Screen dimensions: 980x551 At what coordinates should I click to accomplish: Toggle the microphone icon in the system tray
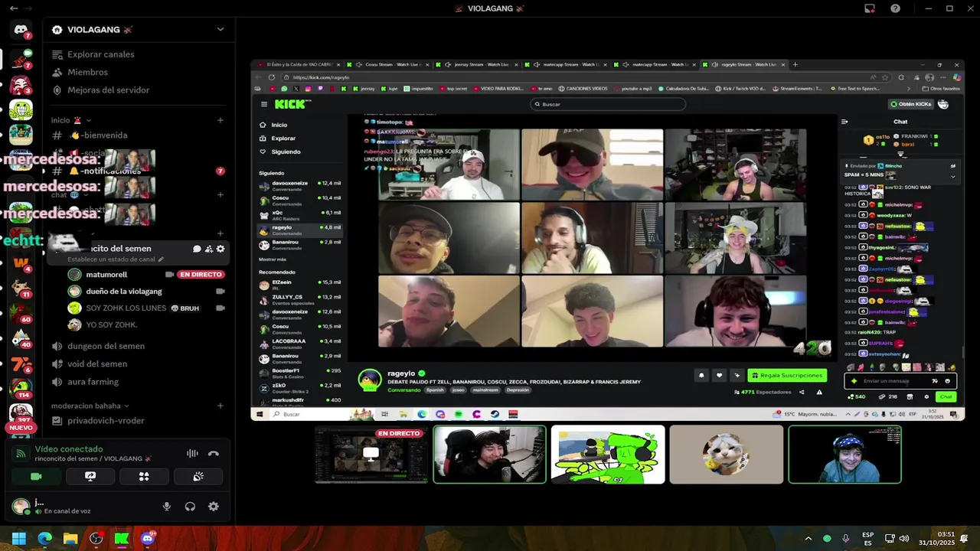coord(845,538)
